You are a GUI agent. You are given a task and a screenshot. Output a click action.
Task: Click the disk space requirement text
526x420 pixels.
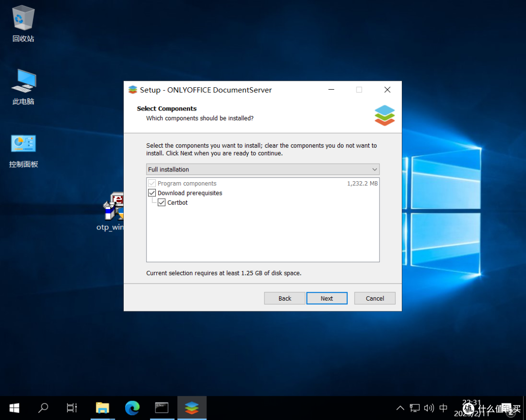pos(224,273)
